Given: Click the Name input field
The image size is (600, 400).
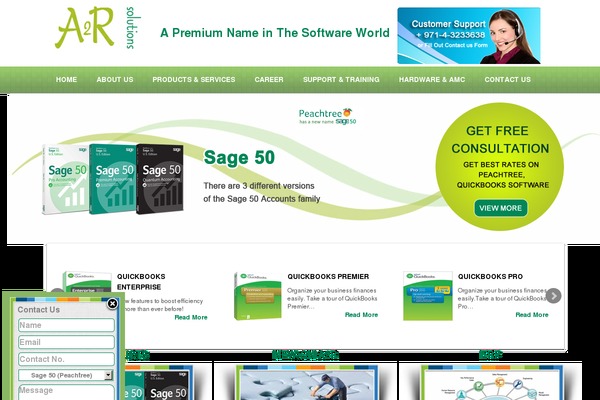Looking at the screenshot, I should coord(67,325).
